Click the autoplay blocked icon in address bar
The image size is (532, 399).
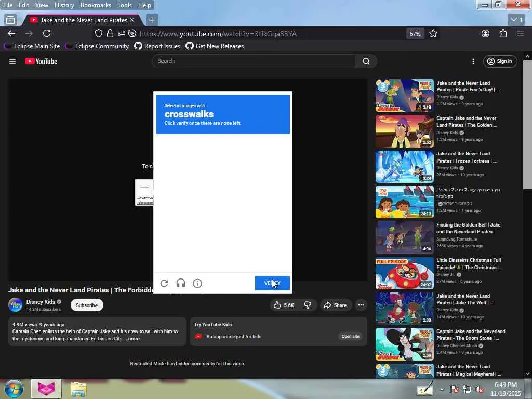click(x=132, y=33)
